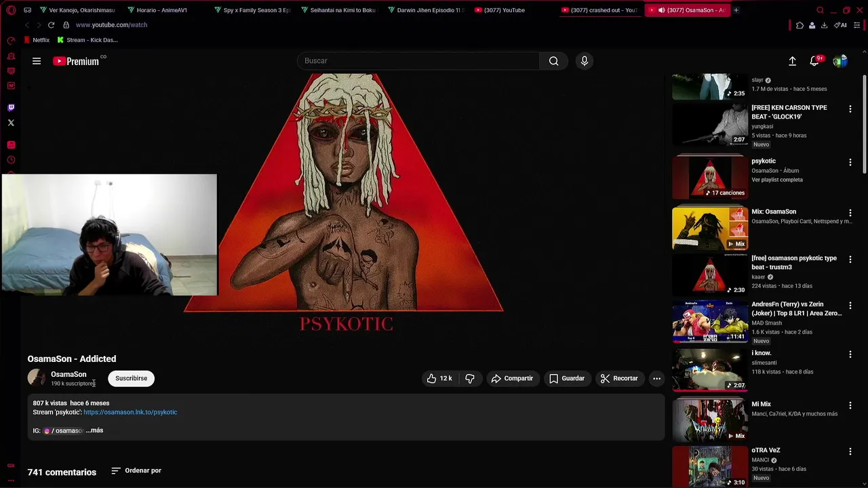
Task: Open Ver playlist completa link
Action: 777,180
